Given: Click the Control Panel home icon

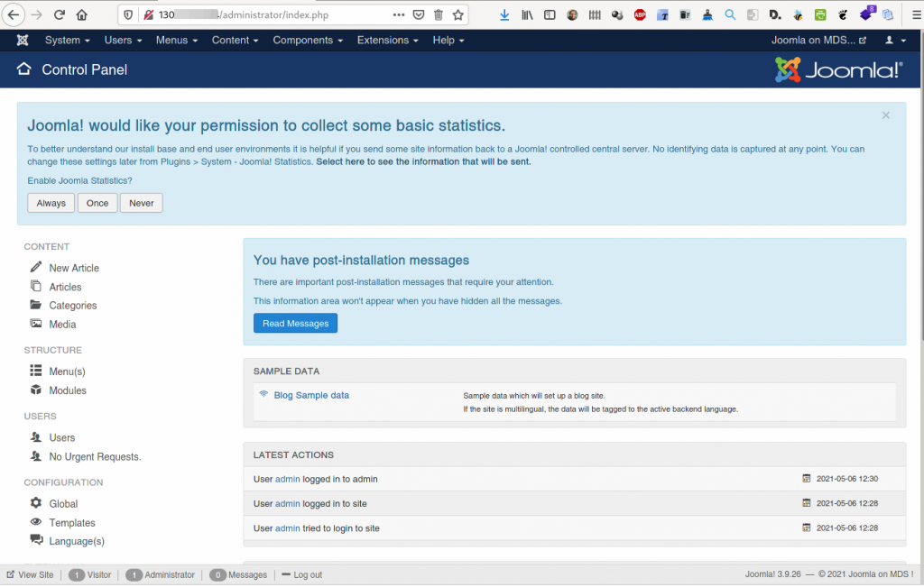Looking at the screenshot, I should point(23,69).
